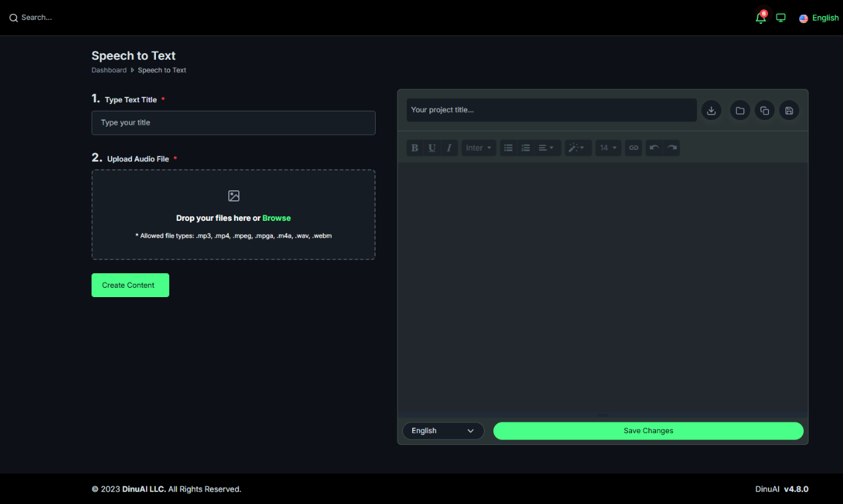Copy text with the copy icon
843x504 pixels.
(x=764, y=110)
